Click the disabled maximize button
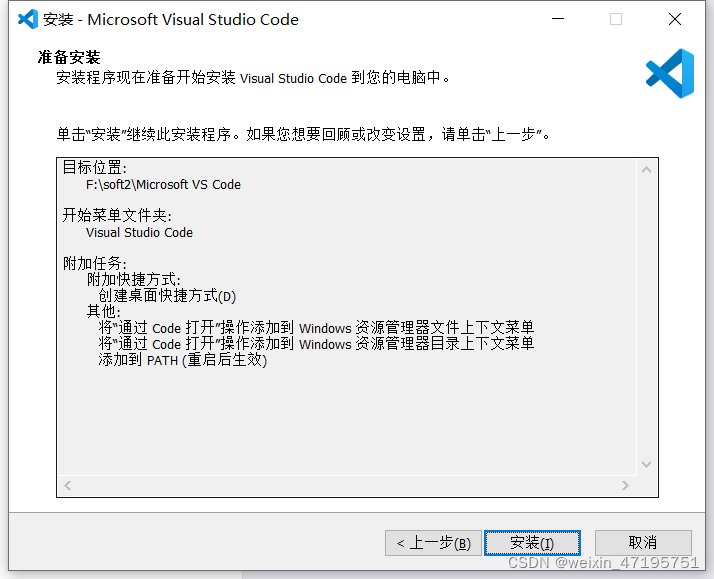Screen dimensions: 714x579 tap(616, 19)
